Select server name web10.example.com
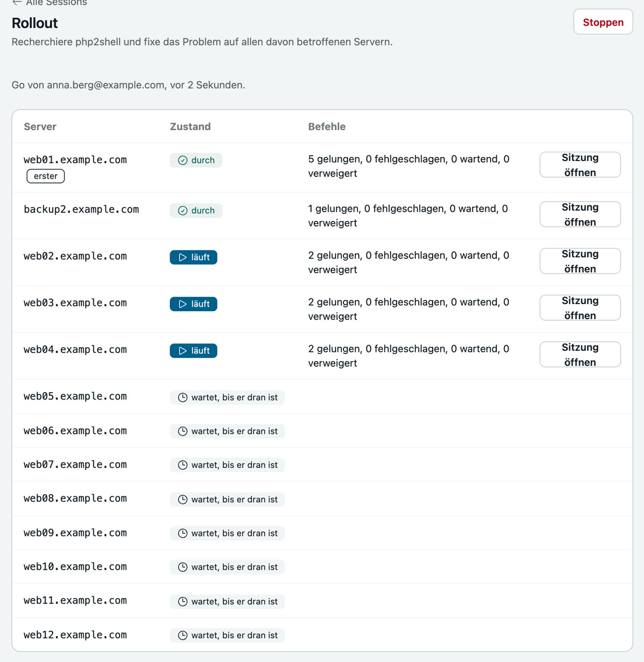Screen dimensions: 644x662 75,567
